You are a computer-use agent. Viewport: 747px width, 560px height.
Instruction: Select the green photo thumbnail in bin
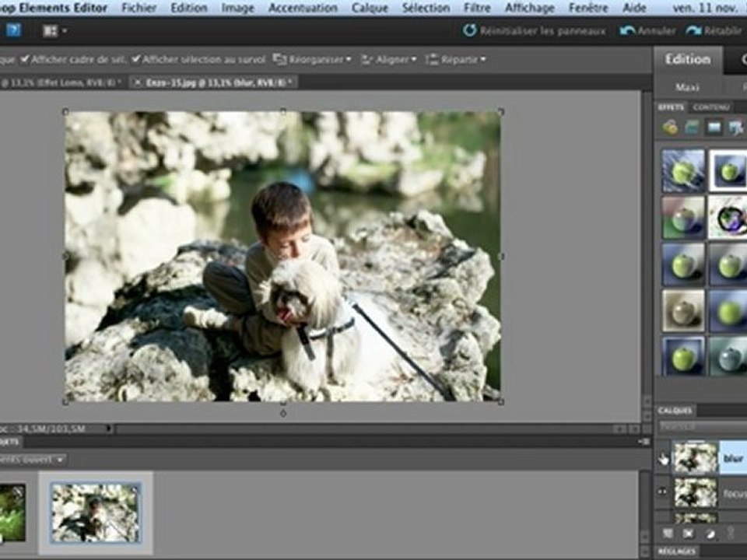(x=12, y=513)
